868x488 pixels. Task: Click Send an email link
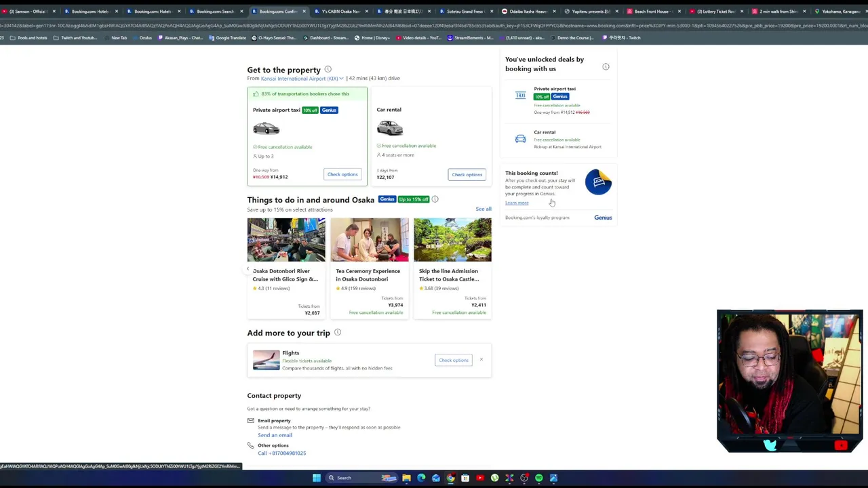275,435
